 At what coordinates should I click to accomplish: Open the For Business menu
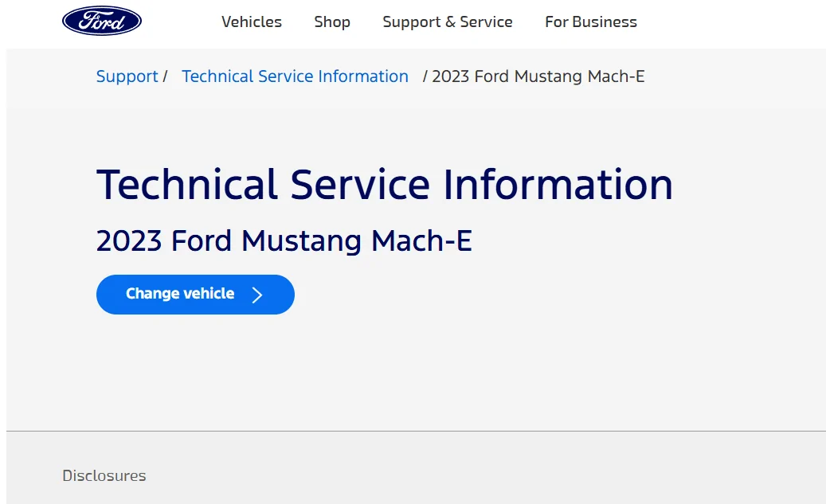tap(590, 22)
